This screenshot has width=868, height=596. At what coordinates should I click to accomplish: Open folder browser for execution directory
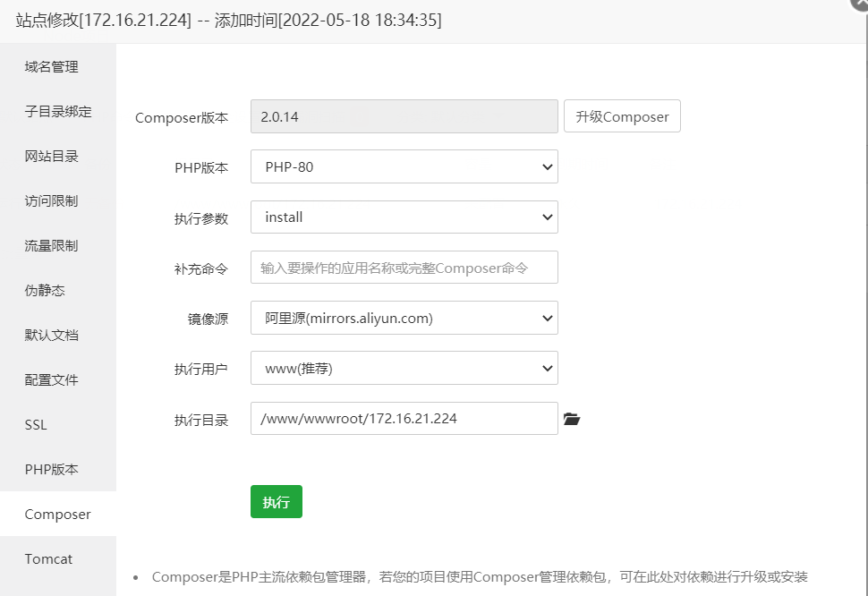572,419
